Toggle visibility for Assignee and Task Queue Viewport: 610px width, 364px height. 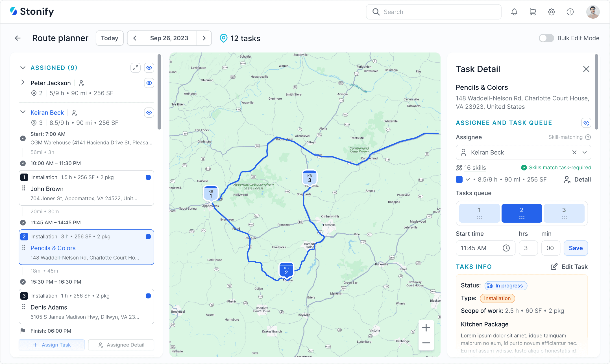point(586,123)
